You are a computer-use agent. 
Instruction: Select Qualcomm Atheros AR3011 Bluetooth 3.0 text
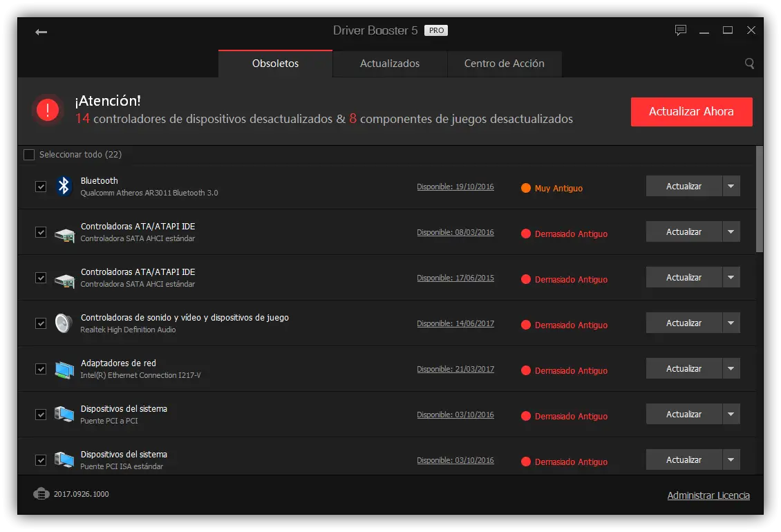(149, 193)
